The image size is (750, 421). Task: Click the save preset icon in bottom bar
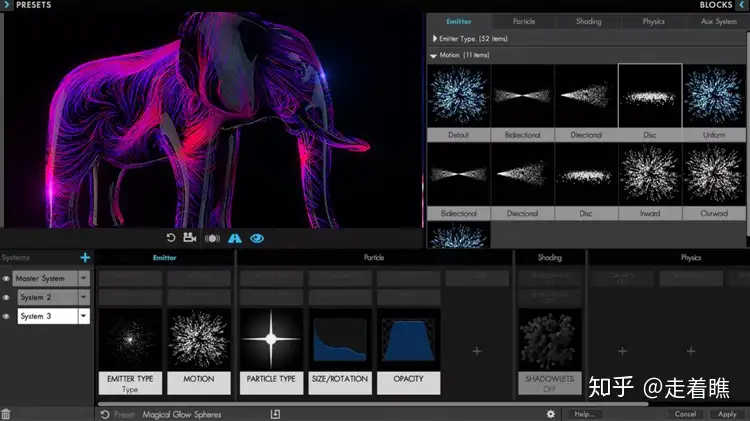coord(275,414)
